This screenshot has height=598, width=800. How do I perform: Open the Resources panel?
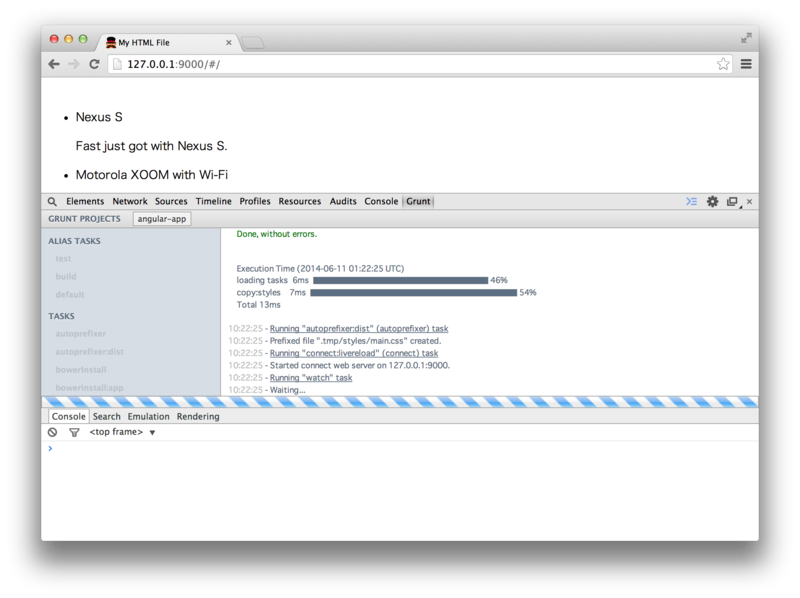click(299, 202)
